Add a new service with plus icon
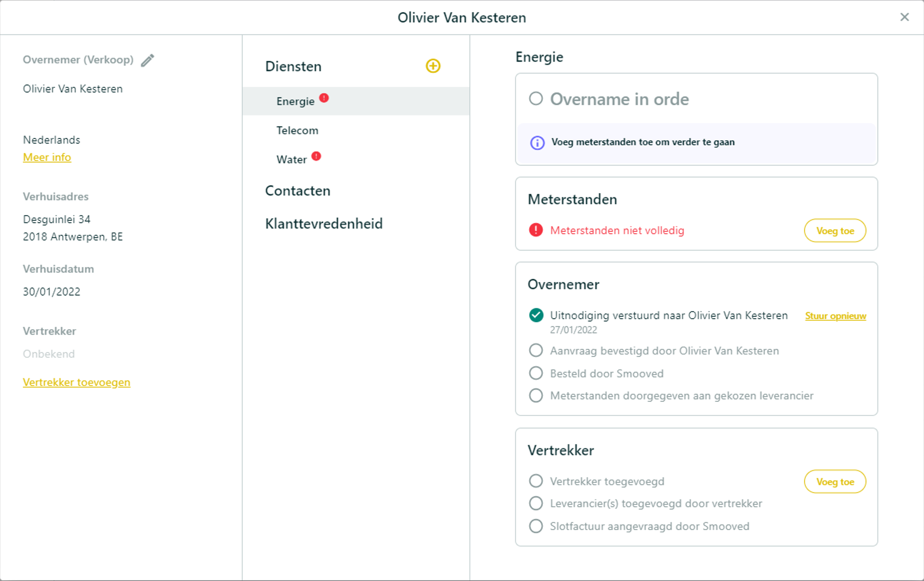 (x=433, y=66)
